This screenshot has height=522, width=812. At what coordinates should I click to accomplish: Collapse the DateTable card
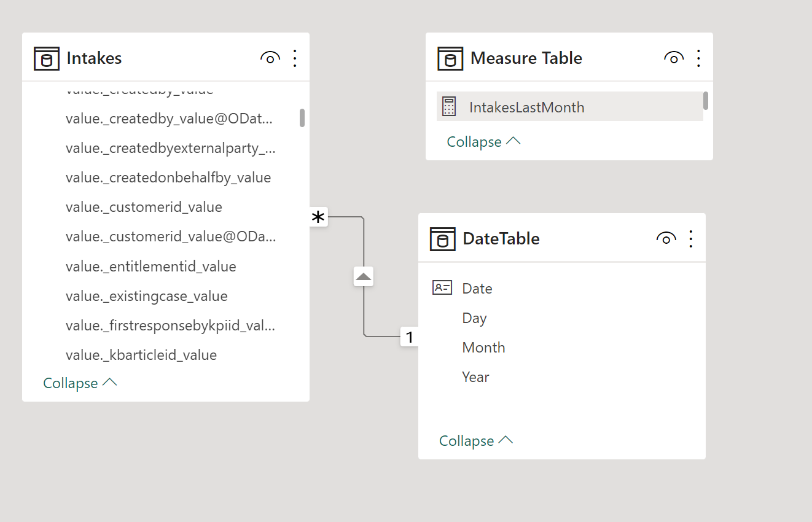(476, 441)
